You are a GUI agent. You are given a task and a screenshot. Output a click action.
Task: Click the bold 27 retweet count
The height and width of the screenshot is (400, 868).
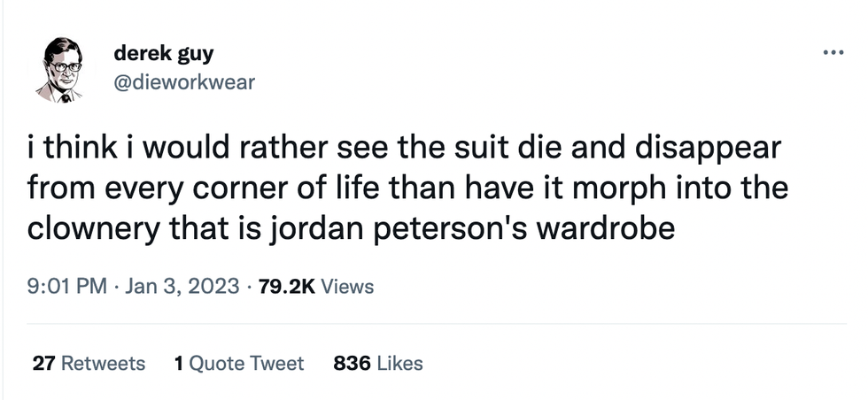43,364
